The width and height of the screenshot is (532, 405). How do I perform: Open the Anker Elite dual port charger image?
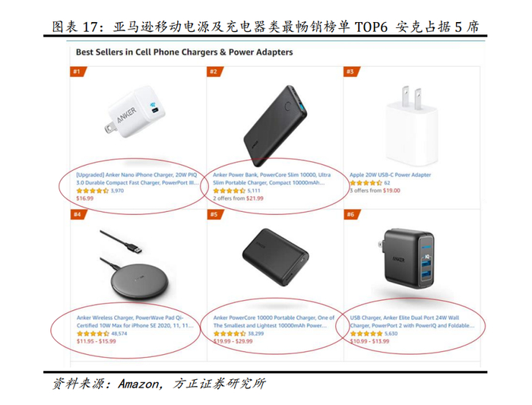click(406, 258)
